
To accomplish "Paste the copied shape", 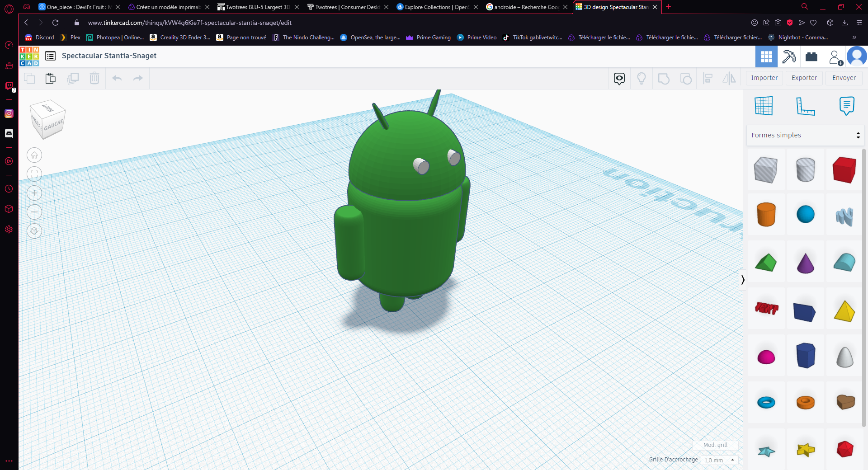I will (50, 78).
